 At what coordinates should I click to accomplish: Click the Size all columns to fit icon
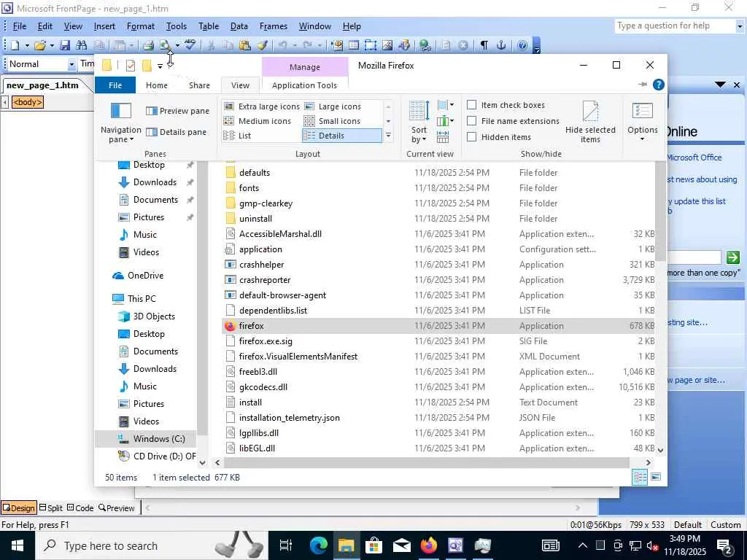[x=443, y=136]
